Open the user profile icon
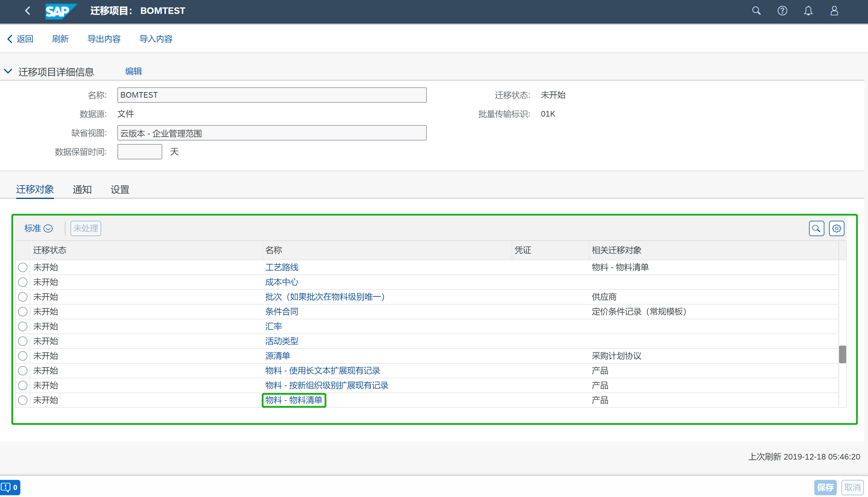Screen dimensions: 868x497 click(834, 11)
